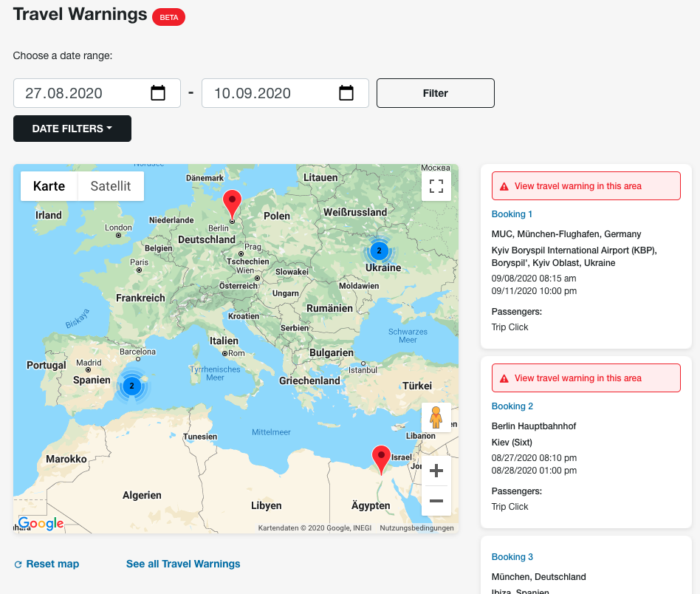Apply the date range with Filter button

435,93
